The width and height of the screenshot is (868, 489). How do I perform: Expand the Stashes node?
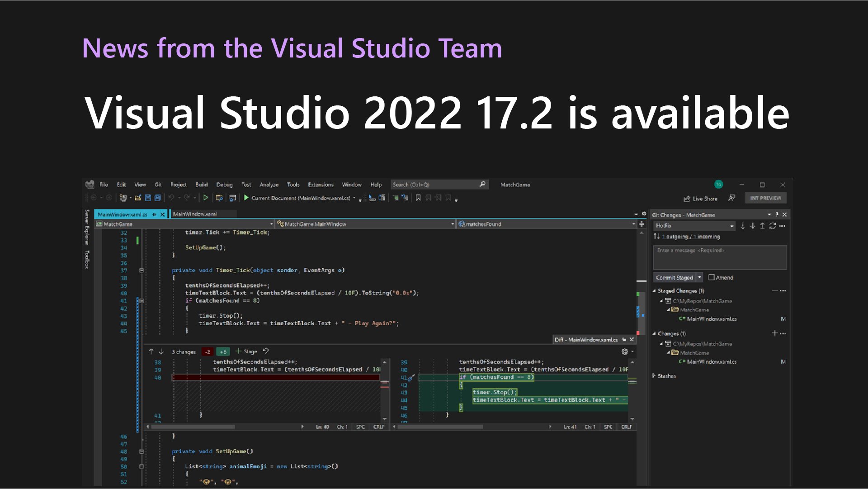pos(654,376)
